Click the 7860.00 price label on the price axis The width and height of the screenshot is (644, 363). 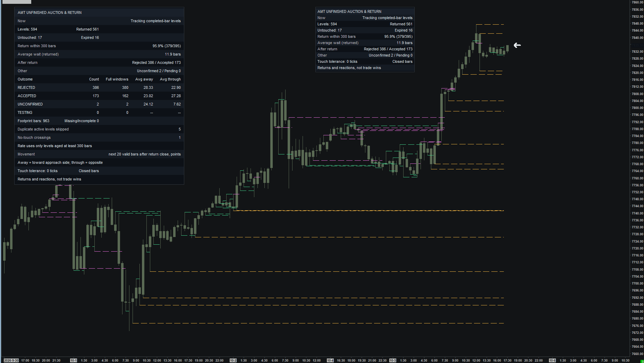pos(637,2)
